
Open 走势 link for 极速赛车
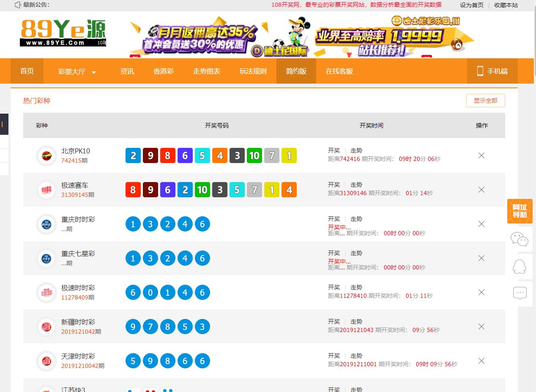coord(356,185)
